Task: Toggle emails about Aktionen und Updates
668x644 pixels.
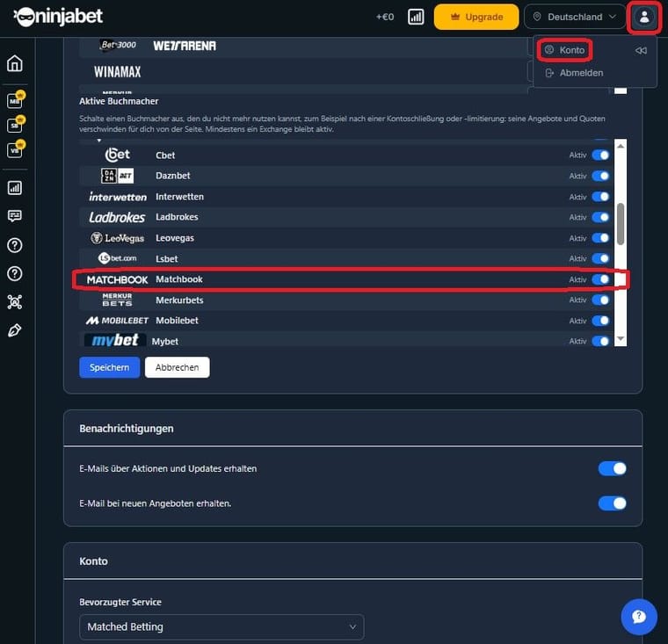Action: coord(613,468)
